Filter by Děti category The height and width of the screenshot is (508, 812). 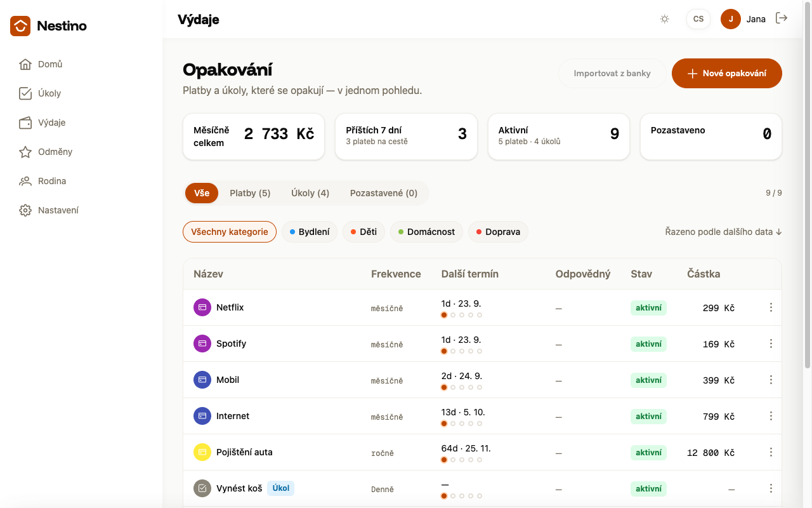[364, 232]
